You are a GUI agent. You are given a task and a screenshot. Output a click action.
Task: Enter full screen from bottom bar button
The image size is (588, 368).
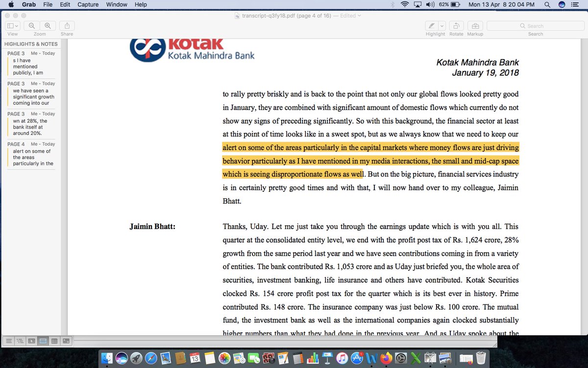66,340
